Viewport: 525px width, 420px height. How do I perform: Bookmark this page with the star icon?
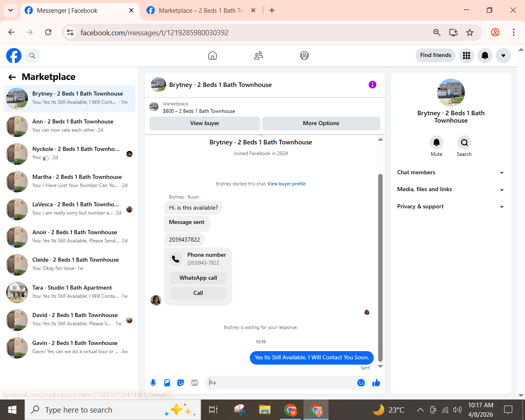click(470, 32)
